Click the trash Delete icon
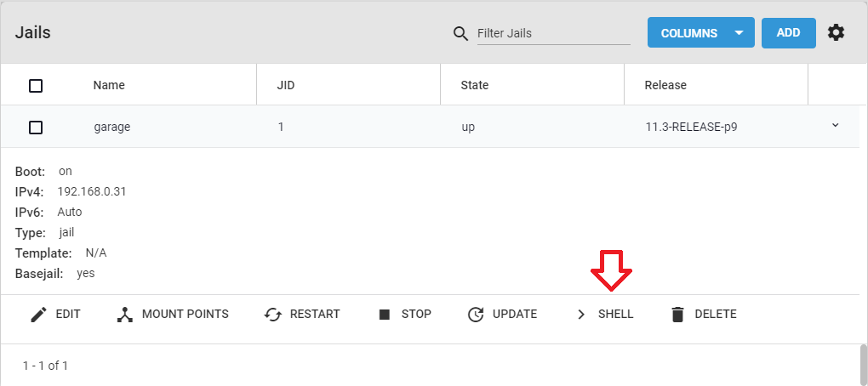The height and width of the screenshot is (386, 868). pos(677,315)
